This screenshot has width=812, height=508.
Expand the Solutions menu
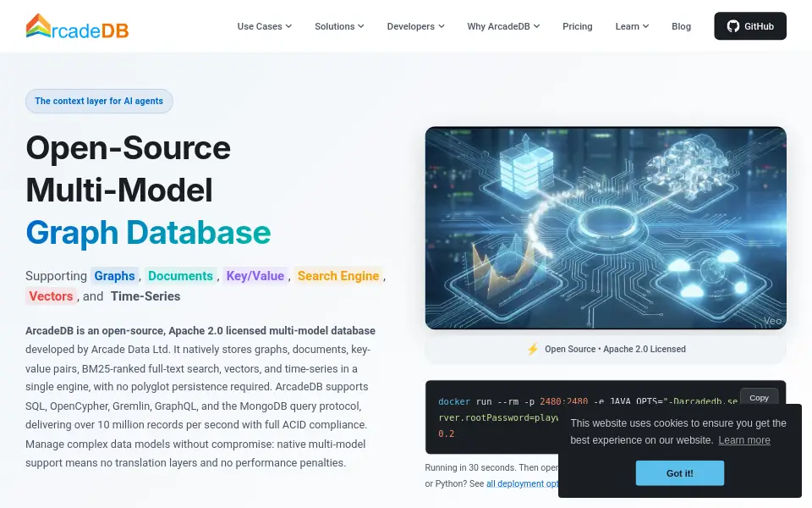point(339,26)
